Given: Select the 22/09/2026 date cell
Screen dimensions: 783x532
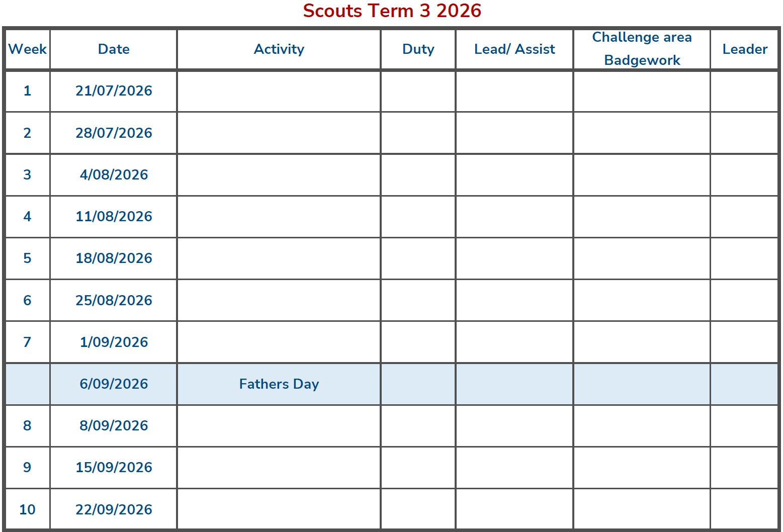Looking at the screenshot, I should (x=114, y=509).
